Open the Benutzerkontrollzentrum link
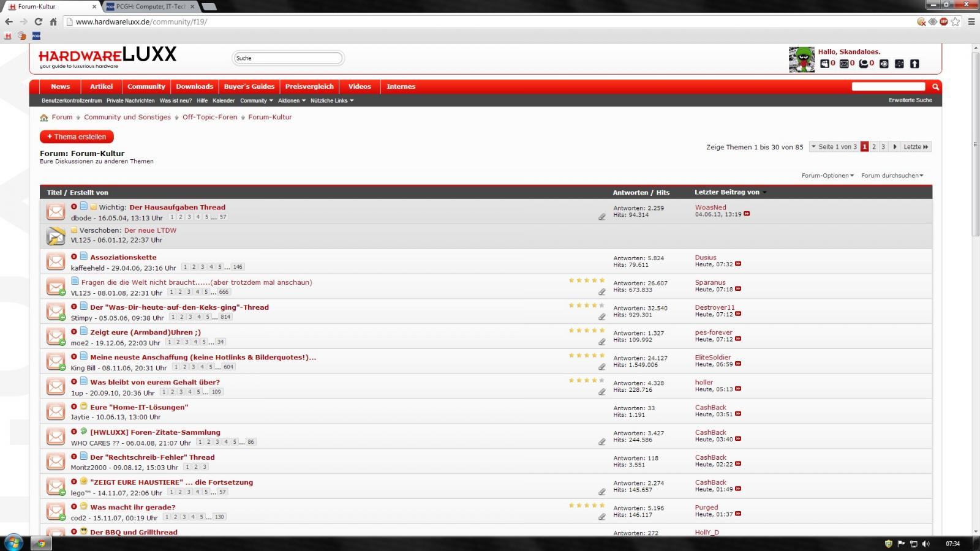 point(72,100)
